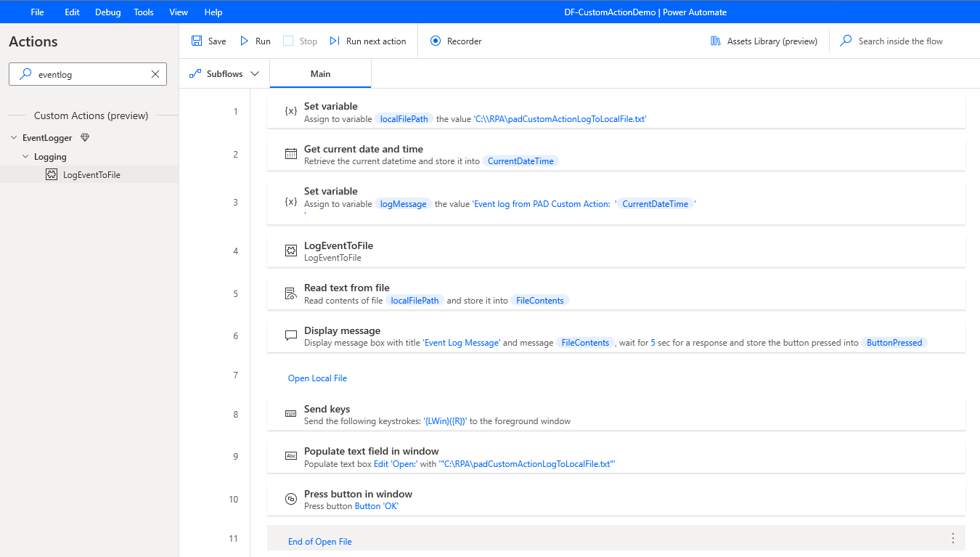The width and height of the screenshot is (980, 557).
Task: Click the ButtonPressed variable chip
Action: (x=894, y=343)
